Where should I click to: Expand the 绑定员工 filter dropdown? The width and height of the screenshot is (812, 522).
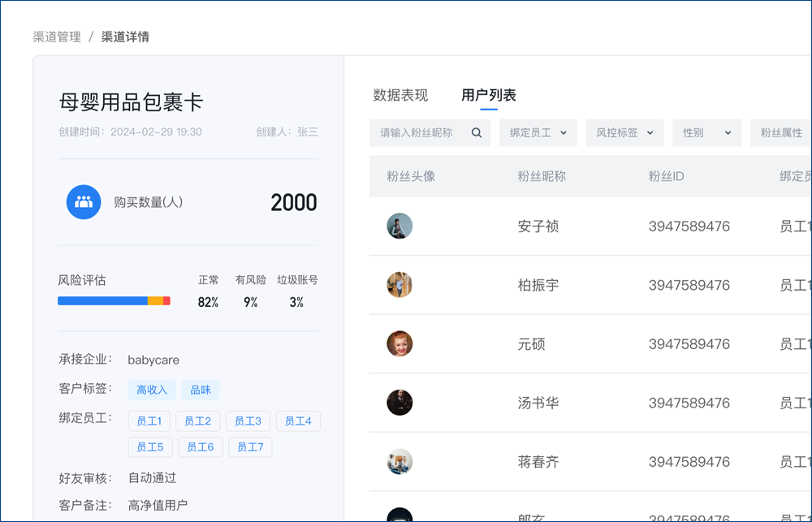coord(538,133)
